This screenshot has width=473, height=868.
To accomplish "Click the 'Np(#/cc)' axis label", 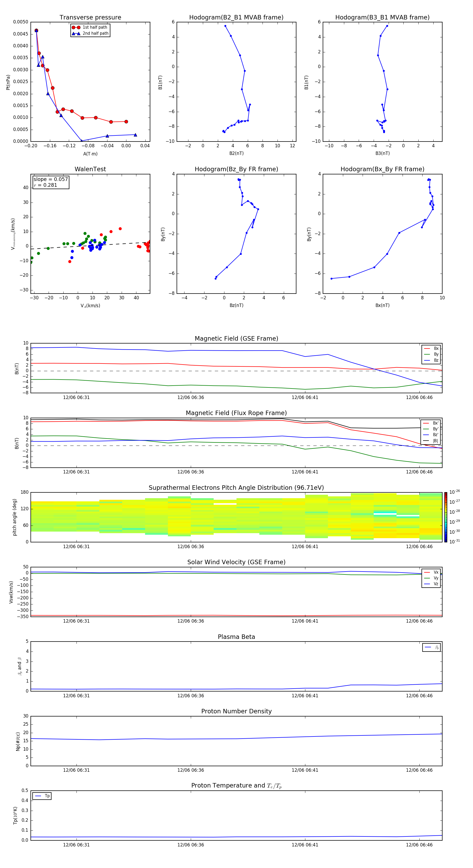I will coord(18,741).
